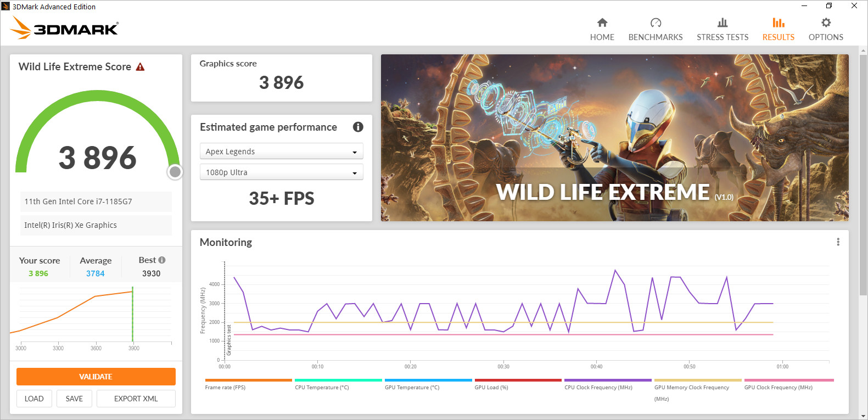This screenshot has height=420, width=868.
Task: Click info icon next to Best score
Action: pyautogui.click(x=162, y=260)
